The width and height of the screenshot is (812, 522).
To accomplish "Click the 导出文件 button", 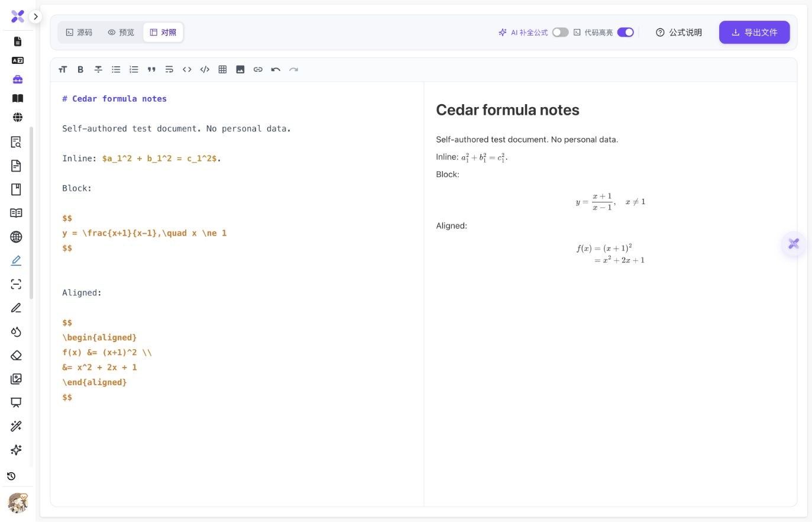I will (755, 33).
